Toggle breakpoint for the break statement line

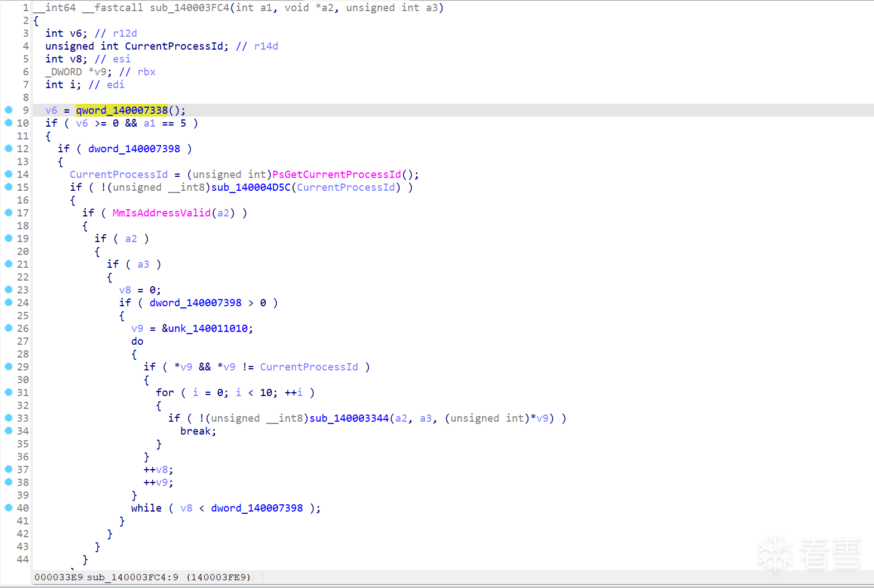tap(8, 431)
